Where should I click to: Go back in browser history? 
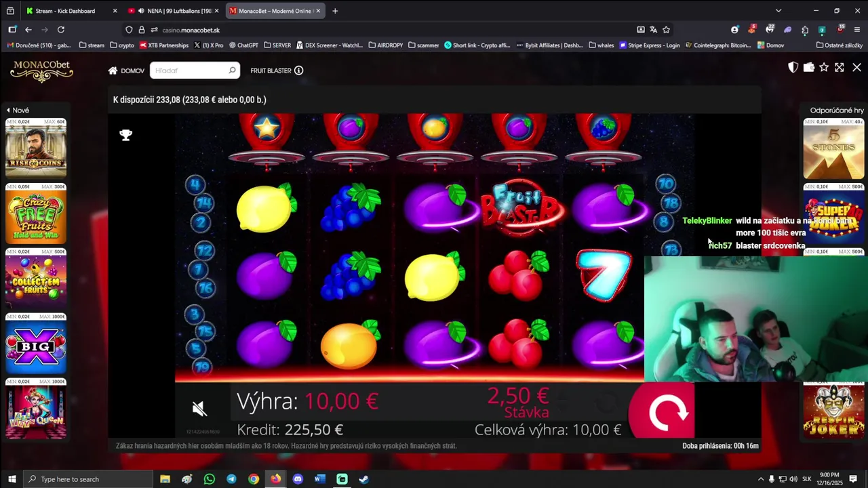pyautogui.click(x=28, y=30)
